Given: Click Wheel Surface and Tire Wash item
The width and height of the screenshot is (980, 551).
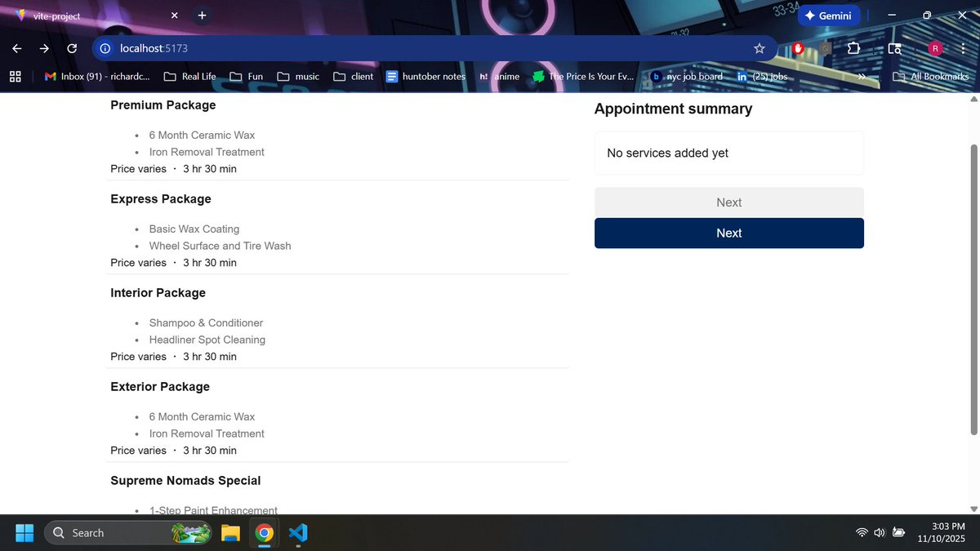Looking at the screenshot, I should tap(220, 246).
